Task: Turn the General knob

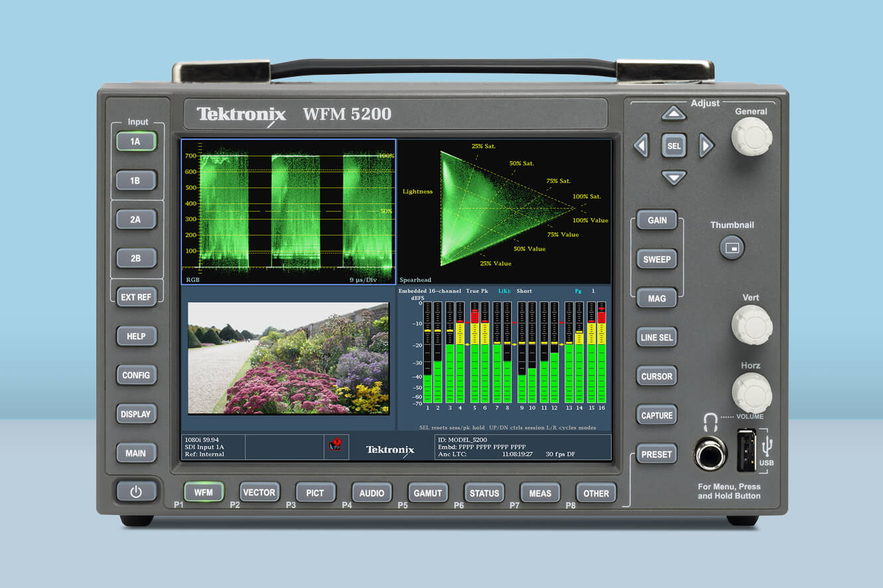Action: click(x=751, y=137)
